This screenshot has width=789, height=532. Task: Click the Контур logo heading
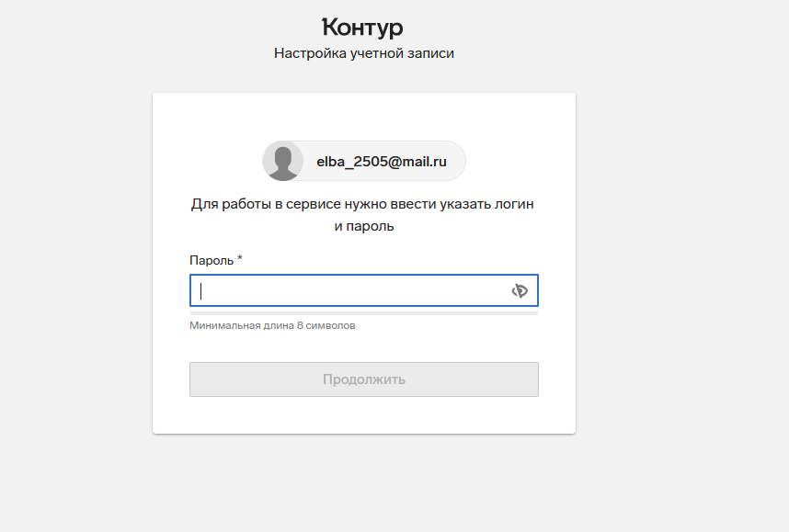[x=362, y=28]
